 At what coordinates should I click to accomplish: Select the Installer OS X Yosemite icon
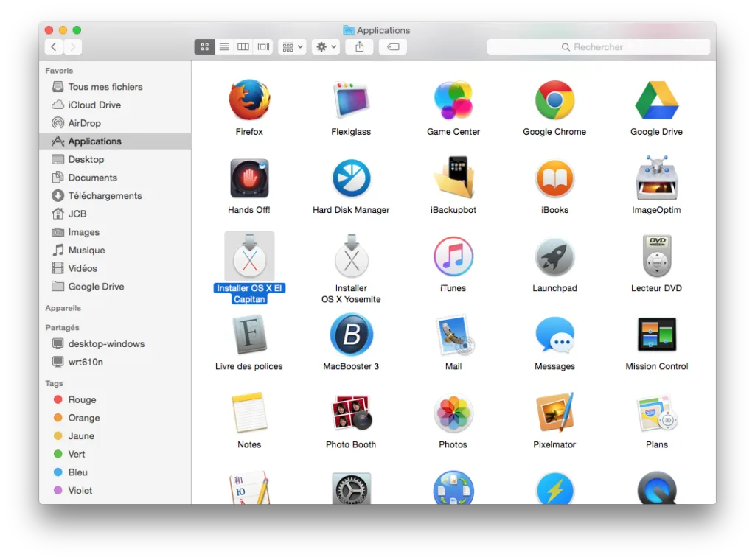352,256
